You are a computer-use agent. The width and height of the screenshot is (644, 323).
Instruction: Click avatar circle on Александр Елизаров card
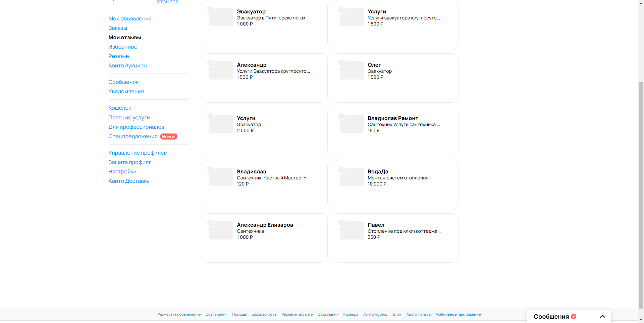(211, 223)
